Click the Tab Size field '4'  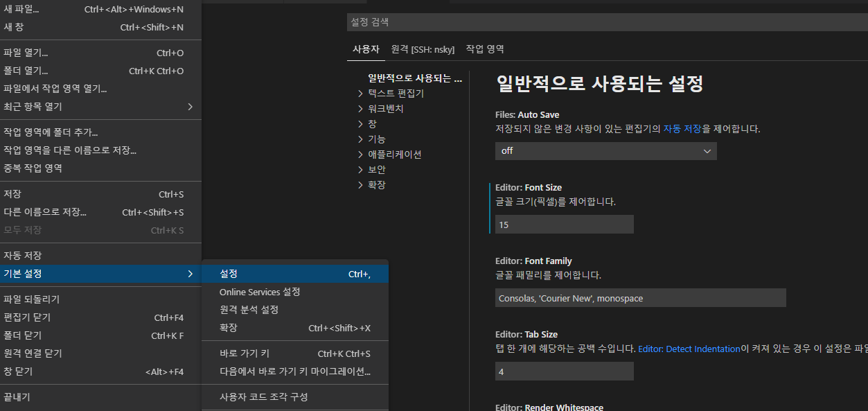[565, 371]
